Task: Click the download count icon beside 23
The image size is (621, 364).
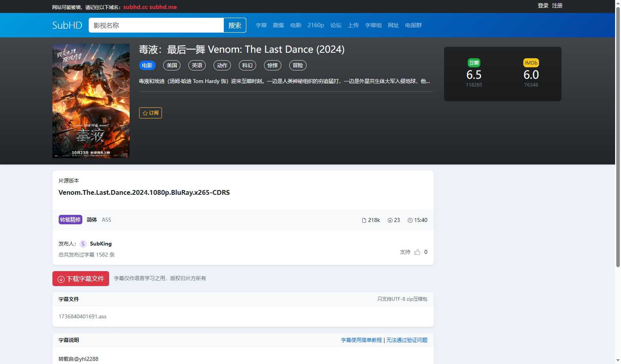Action: click(x=390, y=220)
